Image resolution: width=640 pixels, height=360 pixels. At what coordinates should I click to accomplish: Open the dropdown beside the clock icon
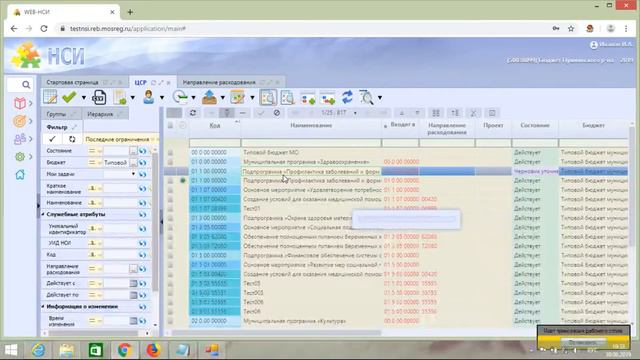[193, 98]
